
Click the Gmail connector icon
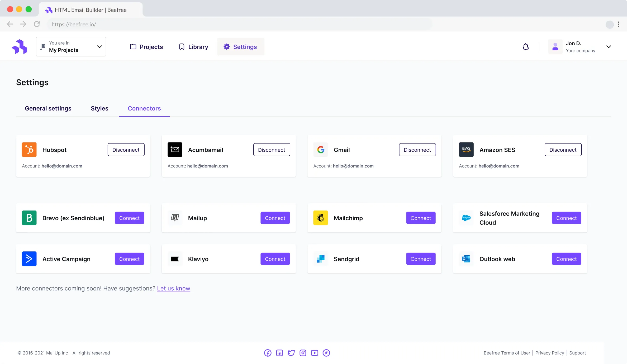[320, 149]
